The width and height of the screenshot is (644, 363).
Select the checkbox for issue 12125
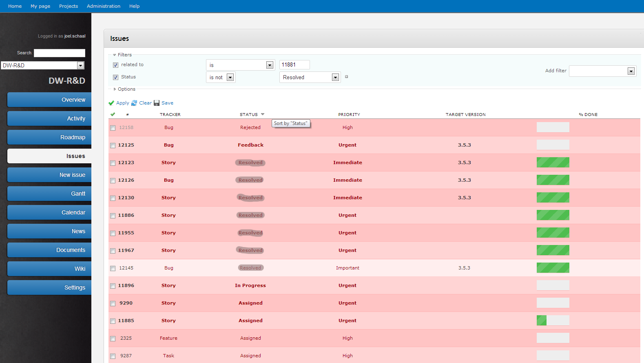[x=113, y=145]
